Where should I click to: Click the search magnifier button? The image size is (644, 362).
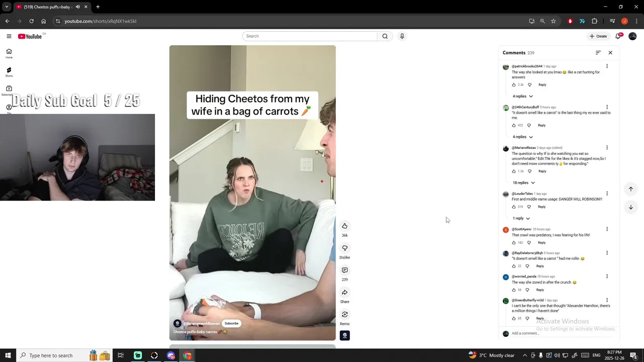(385, 36)
